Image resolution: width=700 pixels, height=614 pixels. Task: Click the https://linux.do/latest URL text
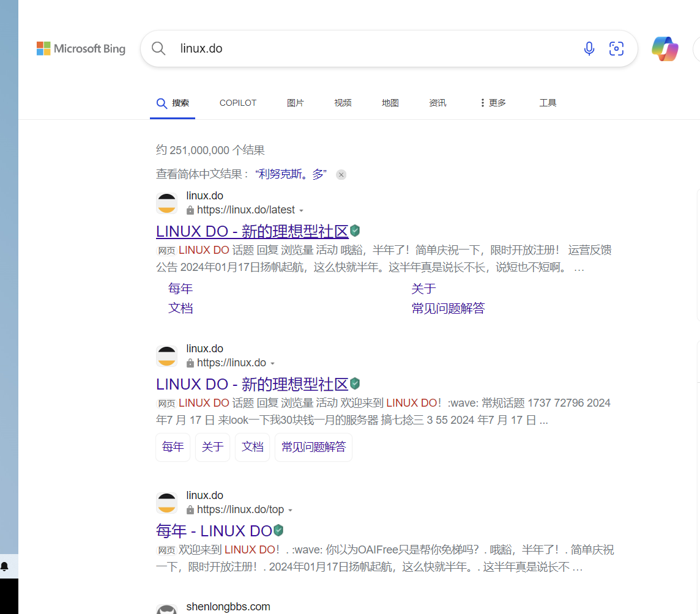click(x=246, y=210)
